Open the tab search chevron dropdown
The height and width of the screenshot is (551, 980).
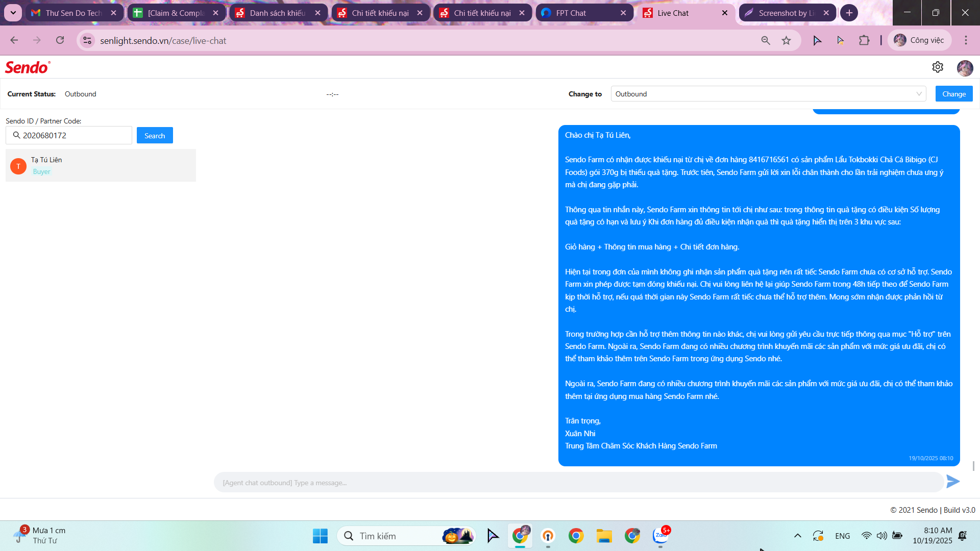13,13
